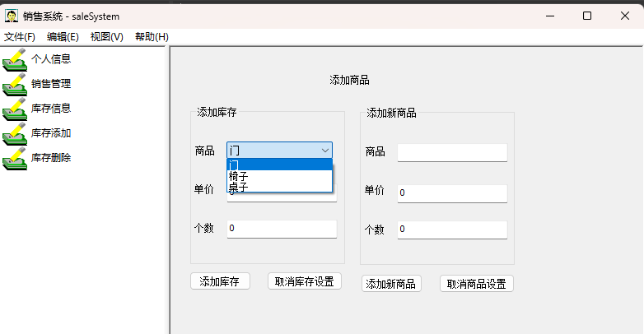Image resolution: width=644 pixels, height=334 pixels.
Task: Click the 取消商品设置 button
Action: pos(477,284)
